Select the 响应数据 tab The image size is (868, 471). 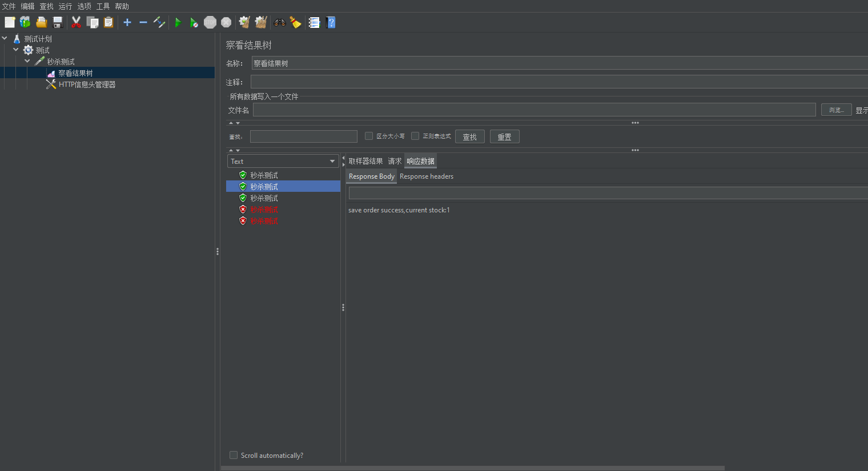click(420, 161)
